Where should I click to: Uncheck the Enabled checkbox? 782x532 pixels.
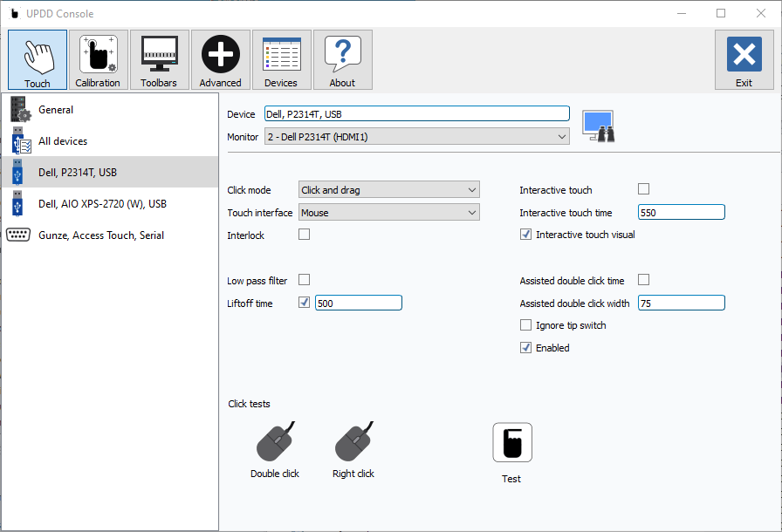coord(525,347)
